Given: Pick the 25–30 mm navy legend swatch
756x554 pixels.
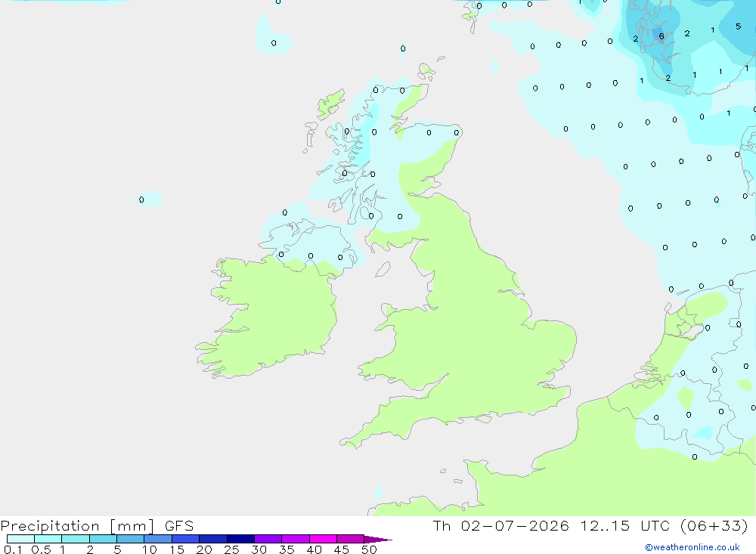Looking at the screenshot, I should 240,539.
